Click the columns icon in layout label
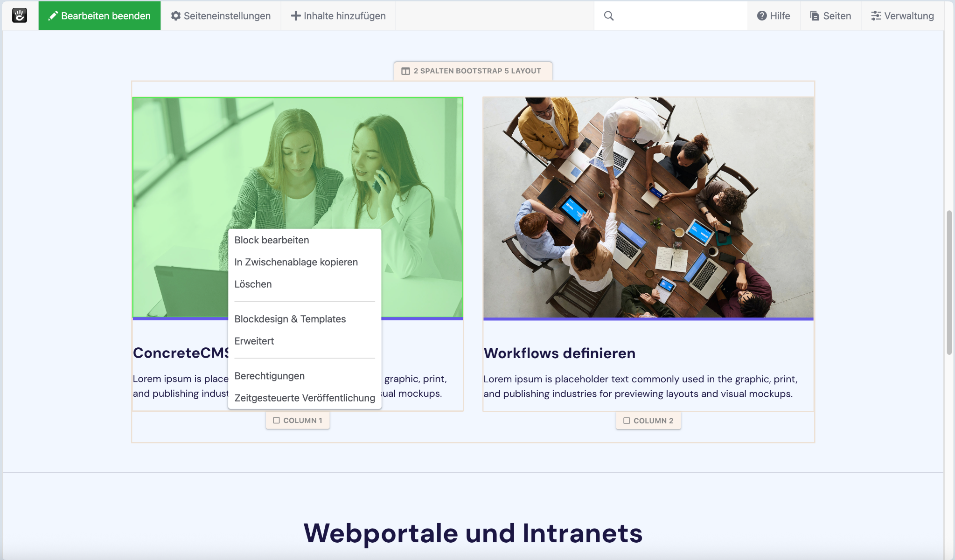The width and height of the screenshot is (955, 560). [x=405, y=71]
